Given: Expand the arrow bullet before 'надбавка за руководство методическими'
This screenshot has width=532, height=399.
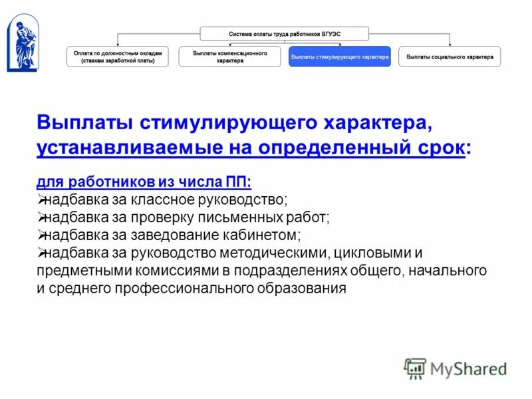Looking at the screenshot, I should click(x=41, y=251).
